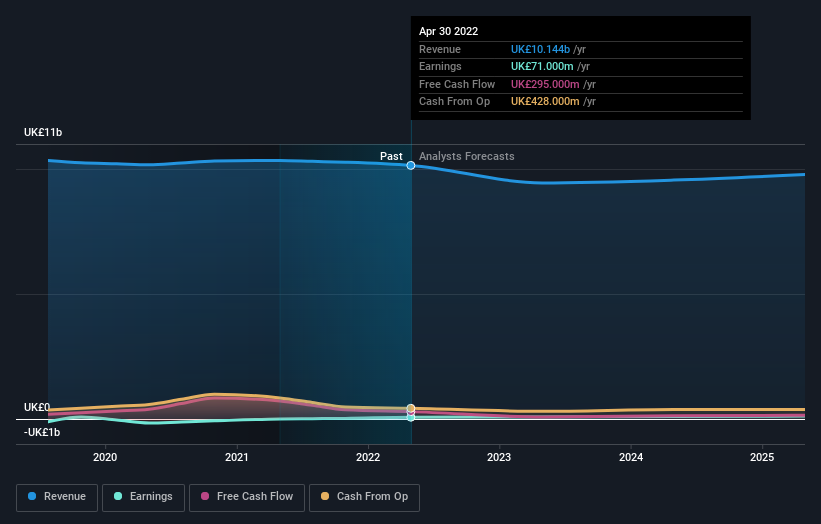Click the 2022 x-axis label
The image size is (821, 524).
pos(368,457)
